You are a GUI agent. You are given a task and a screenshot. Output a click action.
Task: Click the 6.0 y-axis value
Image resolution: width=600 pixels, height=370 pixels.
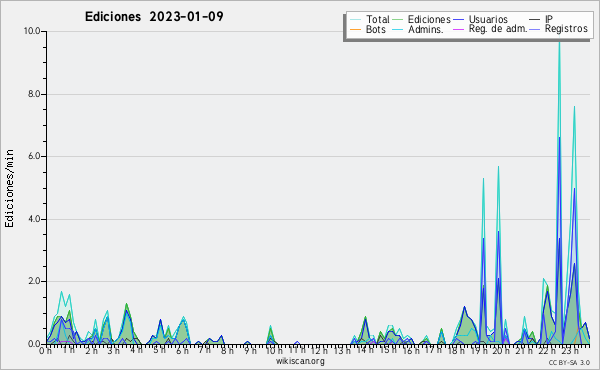point(34,156)
